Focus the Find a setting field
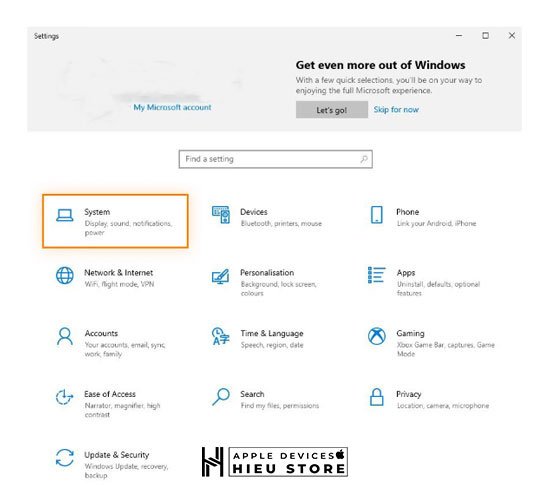 click(x=275, y=159)
